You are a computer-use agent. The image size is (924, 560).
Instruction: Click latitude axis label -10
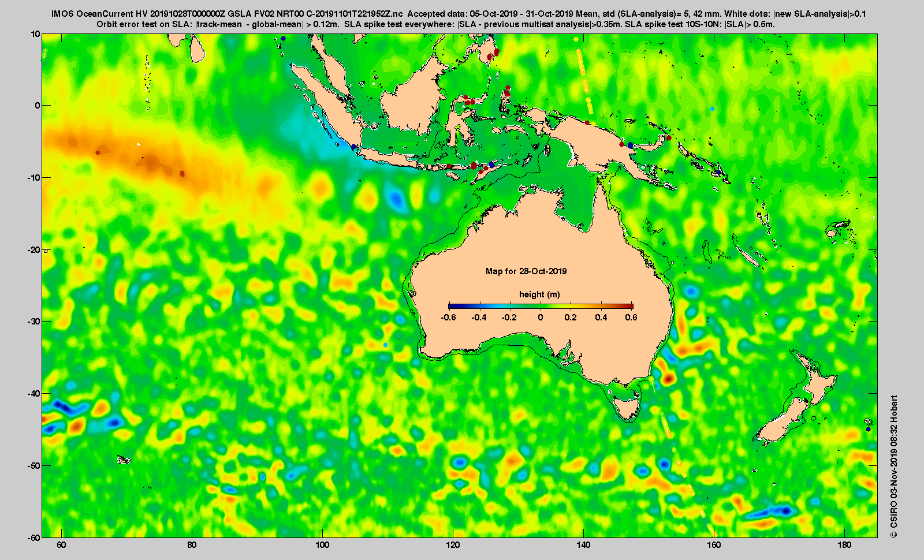pyautogui.click(x=34, y=178)
